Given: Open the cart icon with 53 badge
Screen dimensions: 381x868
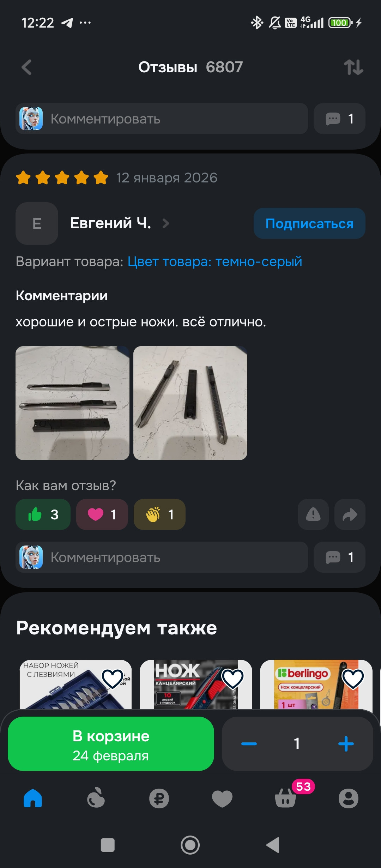Looking at the screenshot, I should click(286, 798).
